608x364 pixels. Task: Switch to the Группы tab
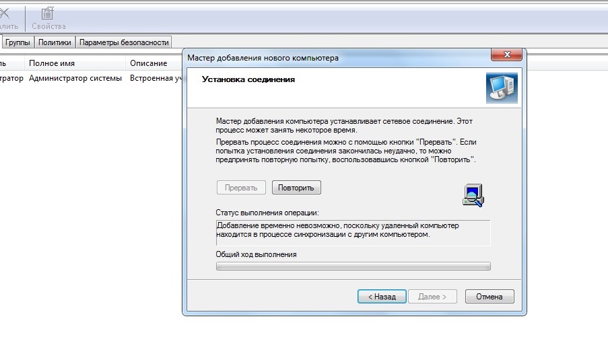18,42
